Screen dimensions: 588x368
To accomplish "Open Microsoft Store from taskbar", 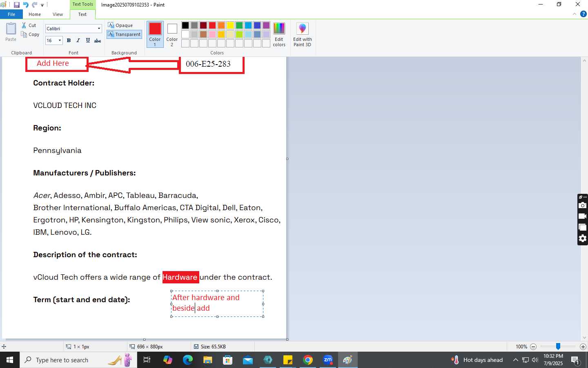I will pos(228,360).
